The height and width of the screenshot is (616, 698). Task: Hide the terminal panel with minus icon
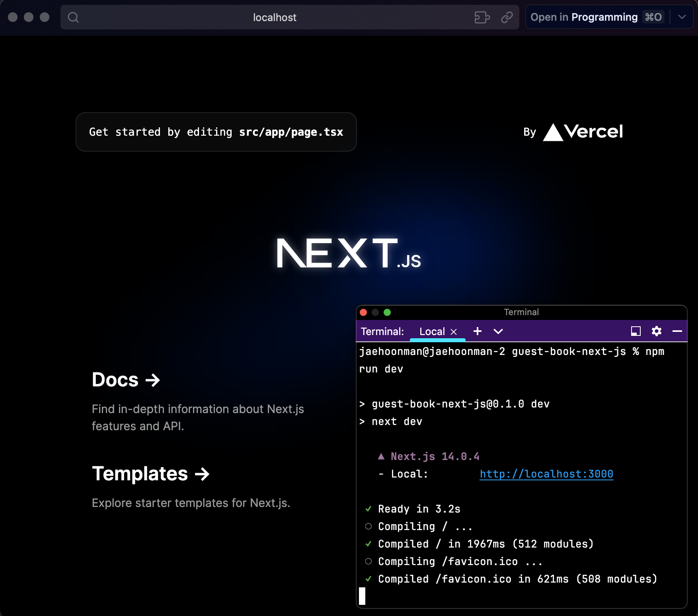tap(677, 331)
